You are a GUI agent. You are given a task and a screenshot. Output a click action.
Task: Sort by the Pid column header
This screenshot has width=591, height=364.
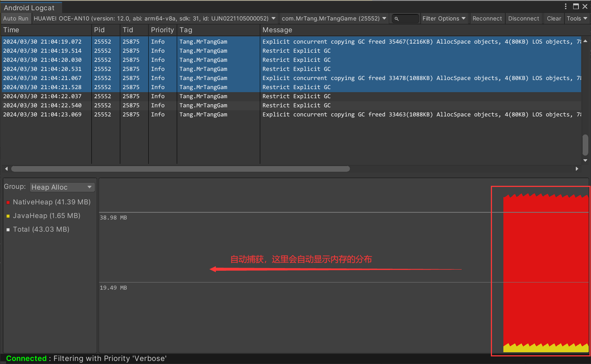(106, 30)
